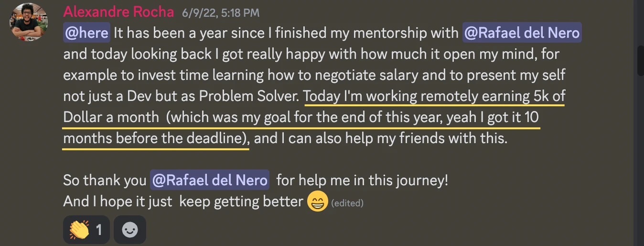Open the first @Rafael del Nero mention
644x246 pixels.
521,34
